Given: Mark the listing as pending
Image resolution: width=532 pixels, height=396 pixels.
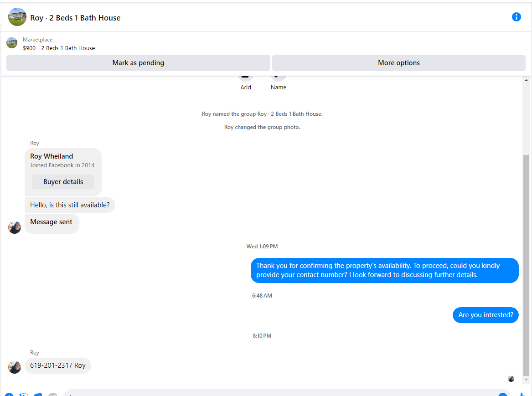Looking at the screenshot, I should click(138, 63).
